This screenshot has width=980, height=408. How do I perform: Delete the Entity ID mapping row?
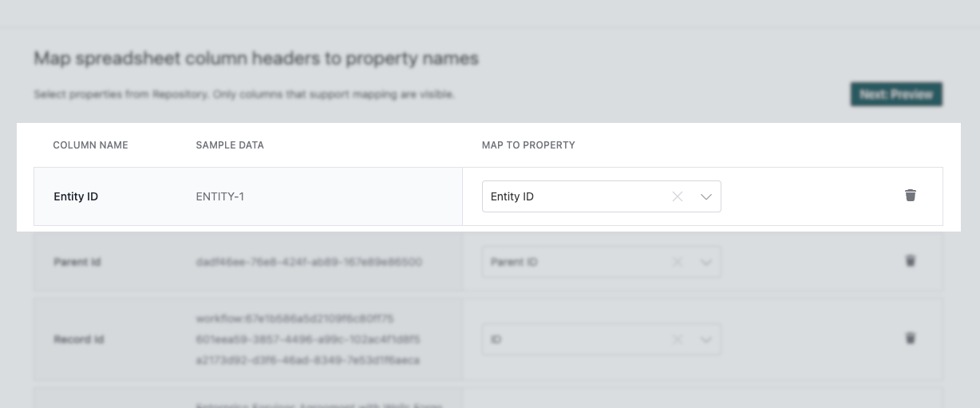pos(910,196)
